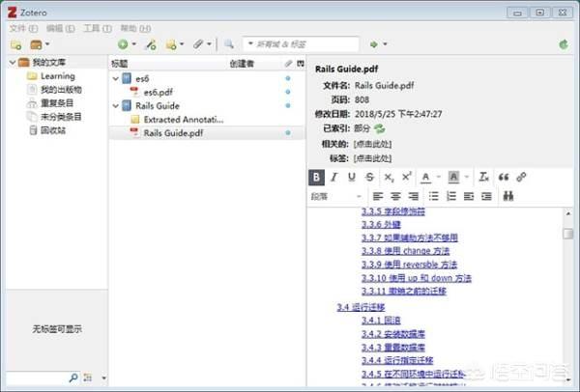Click the Add Item by Identifier wand
The height and width of the screenshot is (392, 580).
tap(151, 44)
